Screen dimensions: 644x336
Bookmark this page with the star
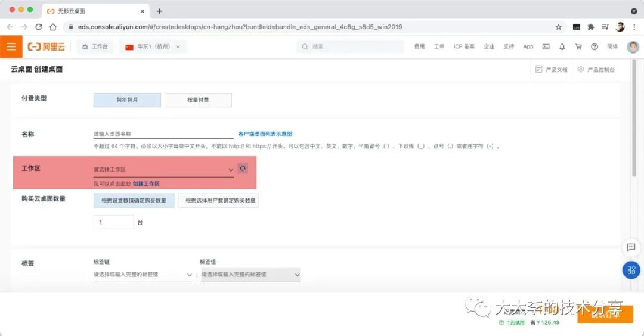tap(559, 27)
